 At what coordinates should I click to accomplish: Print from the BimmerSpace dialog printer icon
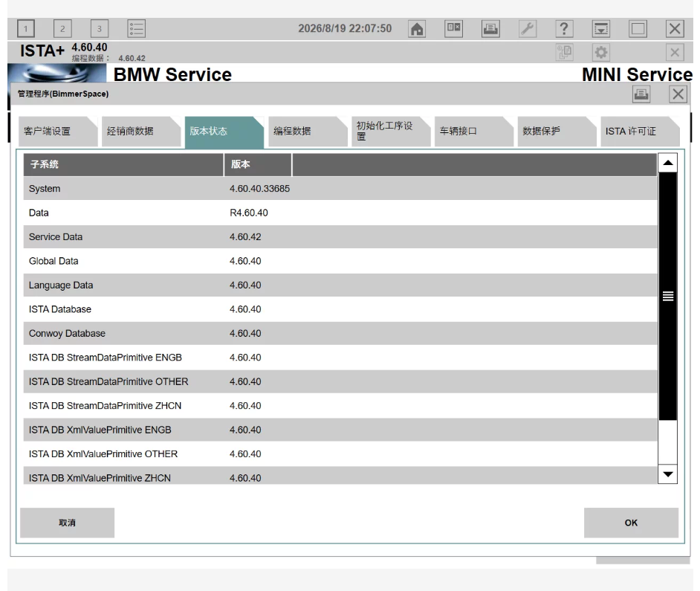tap(641, 94)
